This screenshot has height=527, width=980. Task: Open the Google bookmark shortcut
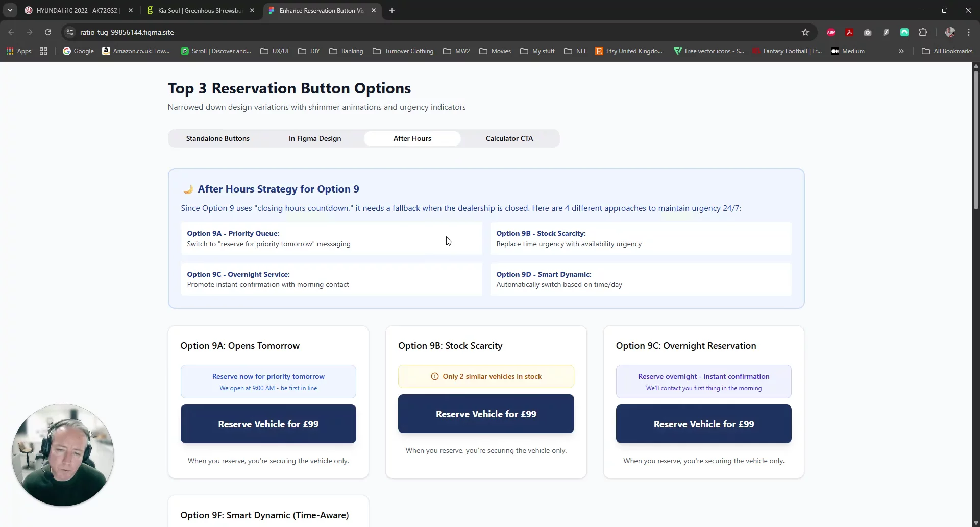pyautogui.click(x=78, y=51)
